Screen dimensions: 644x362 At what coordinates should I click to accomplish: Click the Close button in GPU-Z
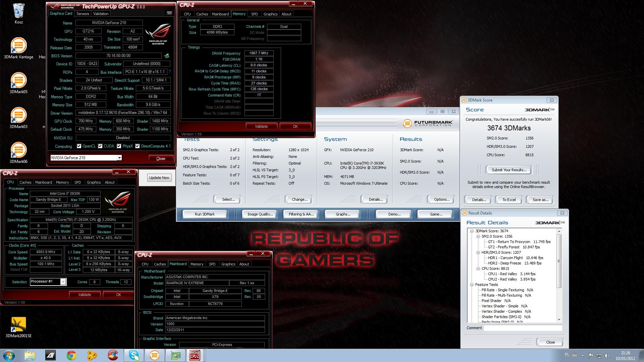click(161, 159)
